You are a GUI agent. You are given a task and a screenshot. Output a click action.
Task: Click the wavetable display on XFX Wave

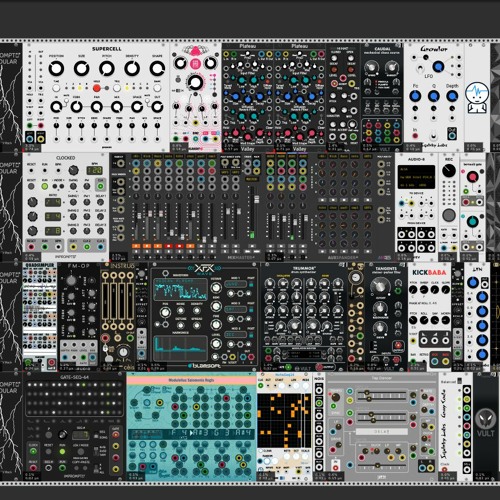tap(180, 290)
